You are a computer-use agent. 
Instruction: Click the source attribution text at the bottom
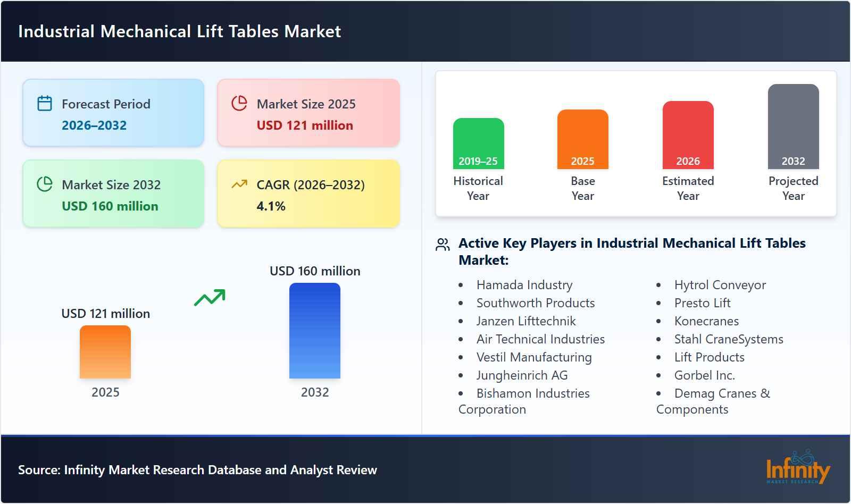(x=197, y=470)
